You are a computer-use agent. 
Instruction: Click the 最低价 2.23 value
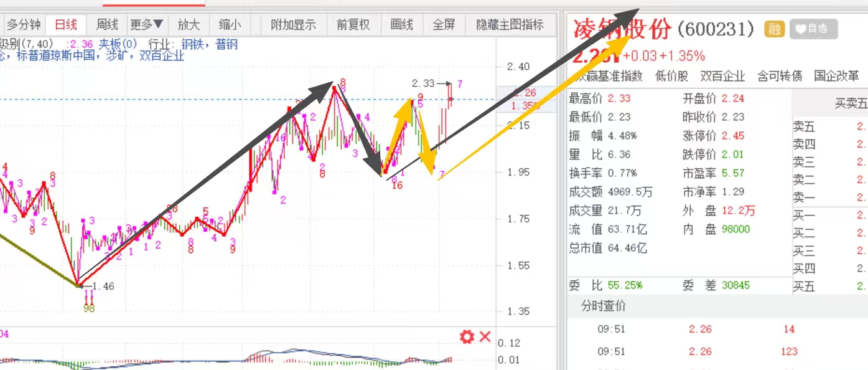(x=619, y=117)
